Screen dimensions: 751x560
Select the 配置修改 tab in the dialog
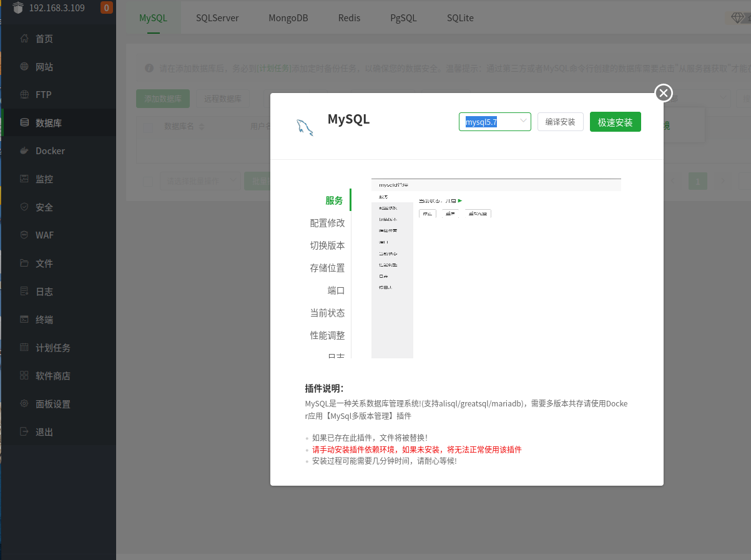click(x=327, y=223)
